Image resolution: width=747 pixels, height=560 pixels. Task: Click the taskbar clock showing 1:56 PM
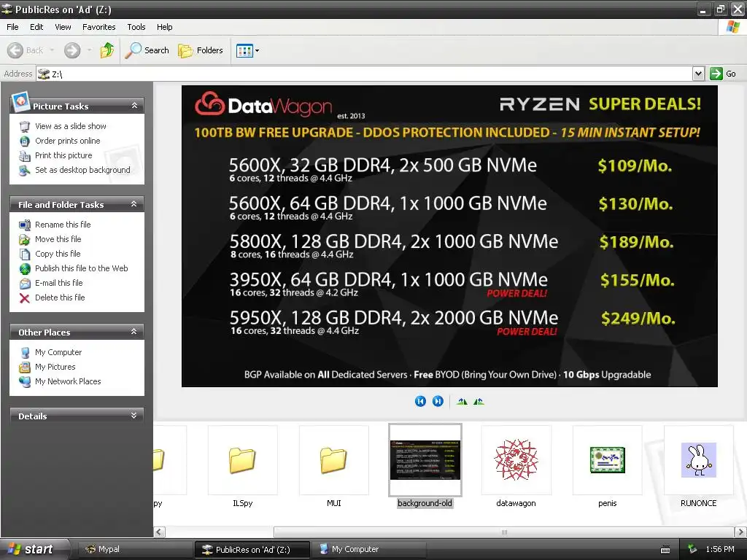pos(720,550)
